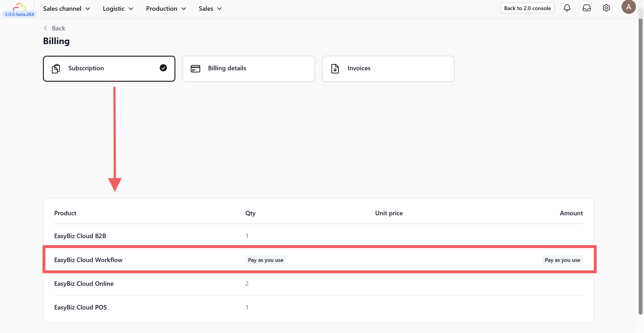Switch to the Invoices tab

coord(388,68)
